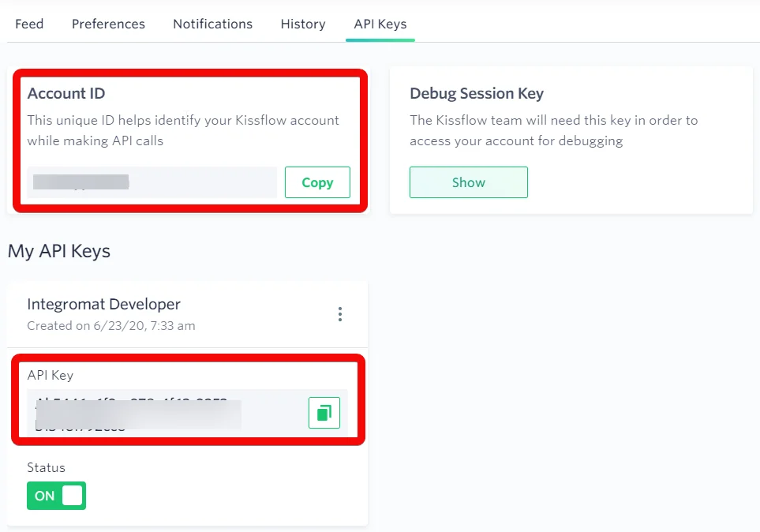
Task: Click the Debug Session Key heading
Action: tap(477, 93)
